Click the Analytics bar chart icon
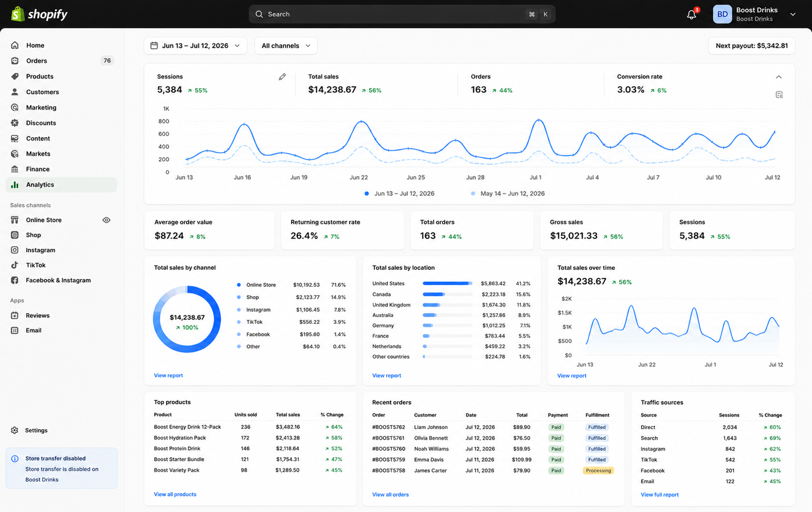The image size is (812, 512). point(15,185)
